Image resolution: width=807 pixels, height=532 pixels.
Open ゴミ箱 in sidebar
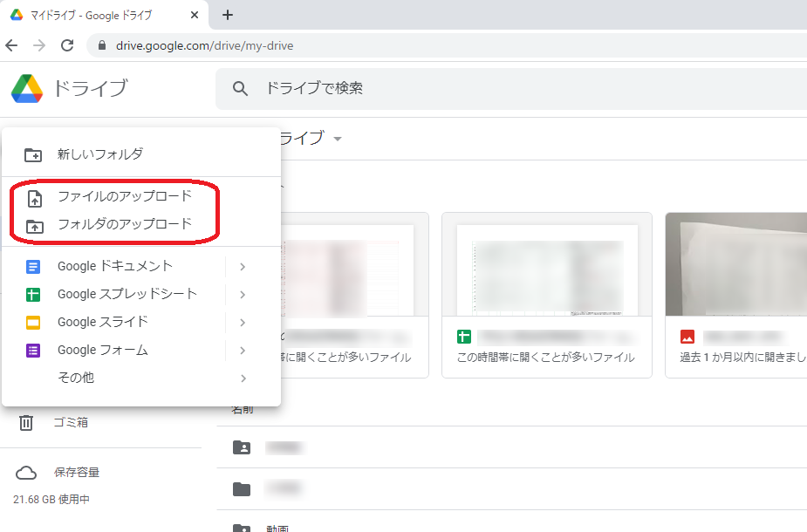(71, 422)
